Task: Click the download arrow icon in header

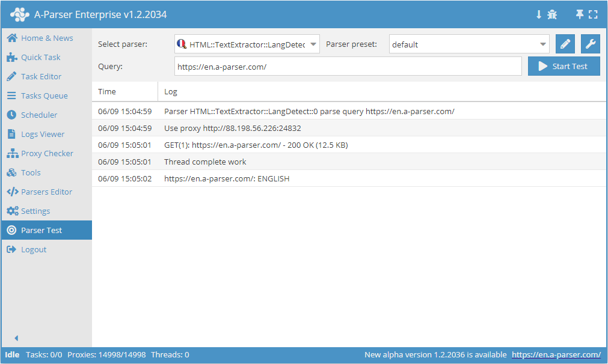Action: 539,14
